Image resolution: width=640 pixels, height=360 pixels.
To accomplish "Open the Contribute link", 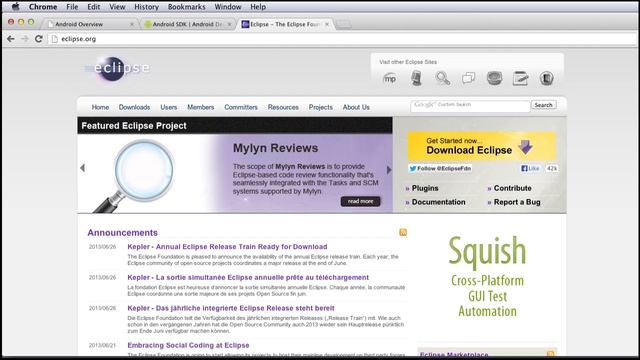I will (512, 188).
